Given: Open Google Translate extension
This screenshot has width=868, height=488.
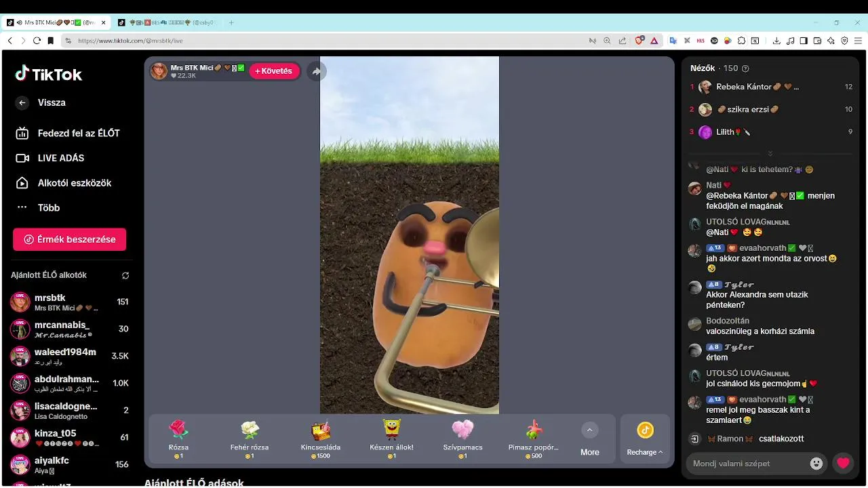Looking at the screenshot, I should tap(673, 41).
